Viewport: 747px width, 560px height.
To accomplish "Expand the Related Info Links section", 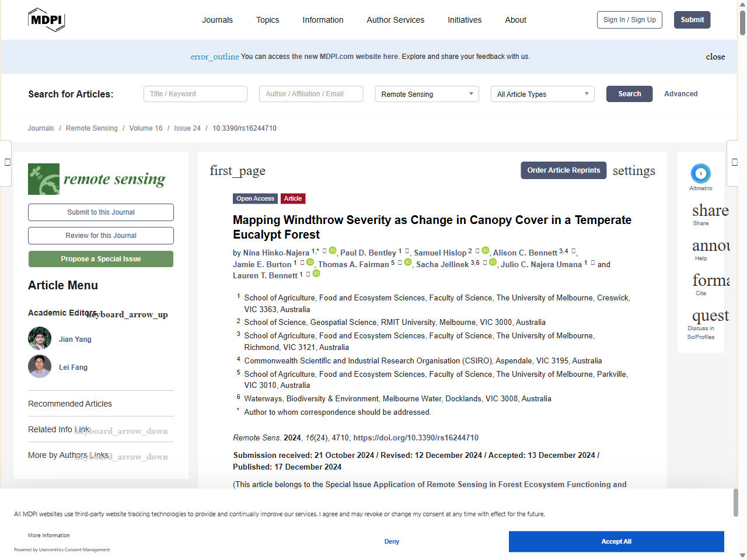I will pos(121,431).
